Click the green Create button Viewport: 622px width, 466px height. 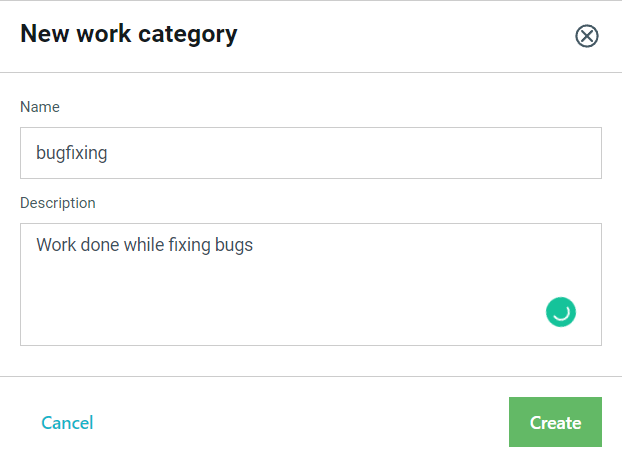click(x=555, y=422)
